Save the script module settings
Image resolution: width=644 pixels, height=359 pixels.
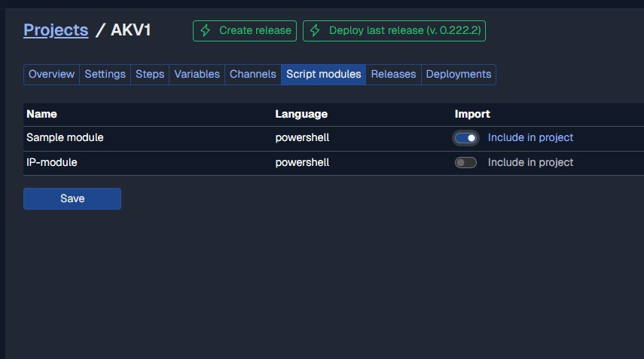[x=72, y=198]
